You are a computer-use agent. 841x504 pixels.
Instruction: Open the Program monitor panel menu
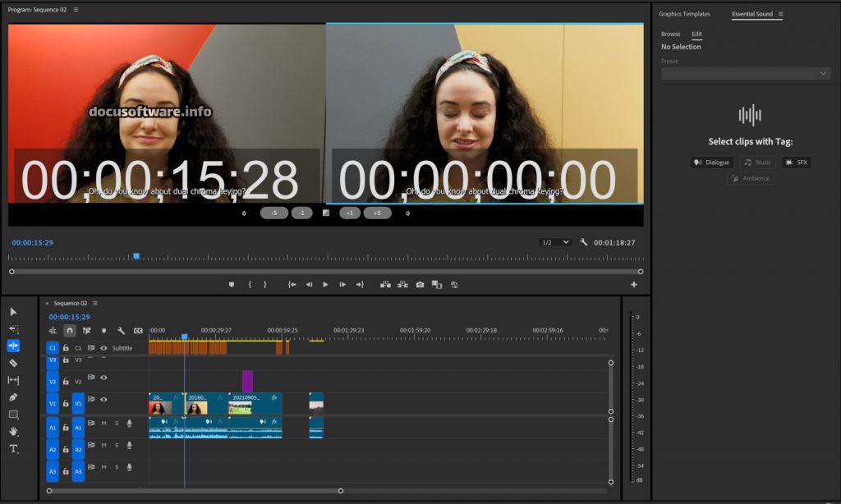point(76,10)
